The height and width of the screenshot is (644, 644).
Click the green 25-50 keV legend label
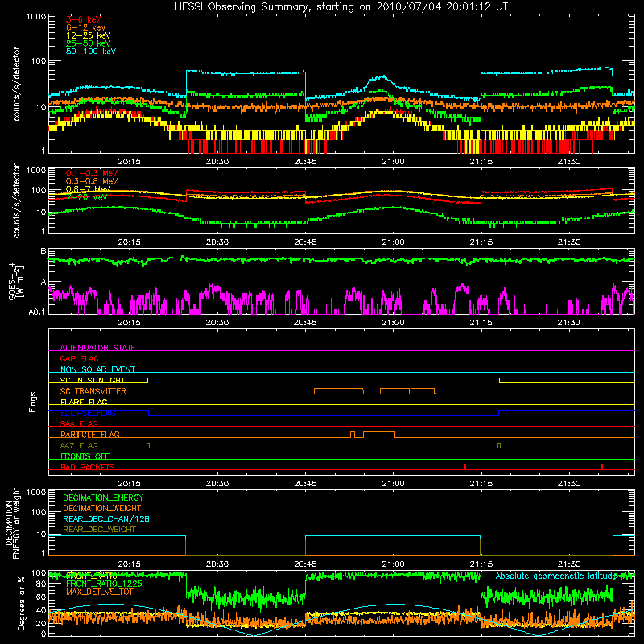pos(89,43)
